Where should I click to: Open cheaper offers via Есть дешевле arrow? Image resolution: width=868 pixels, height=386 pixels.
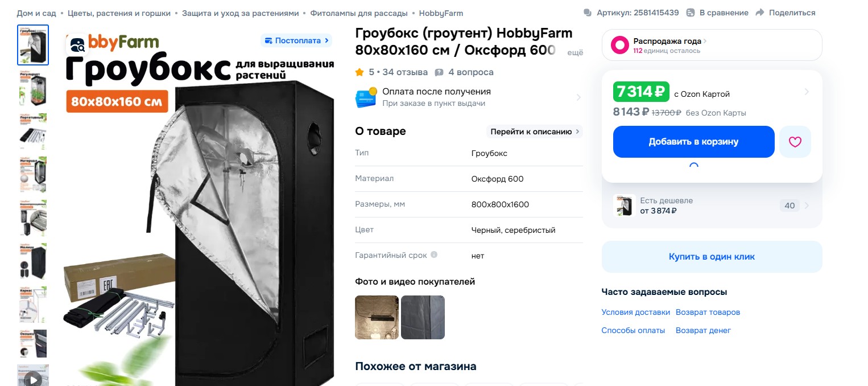pyautogui.click(x=807, y=206)
